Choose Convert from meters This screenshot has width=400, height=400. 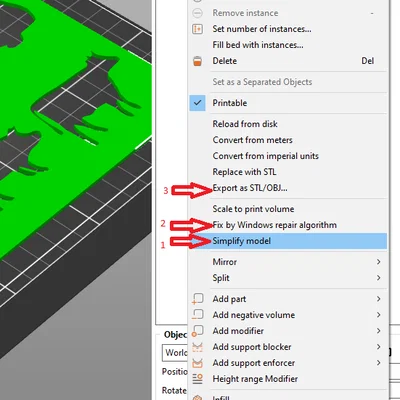[252, 140]
